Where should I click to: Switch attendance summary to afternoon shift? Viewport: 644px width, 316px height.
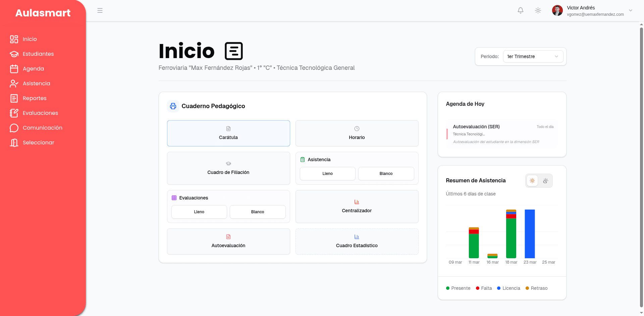coord(546,181)
